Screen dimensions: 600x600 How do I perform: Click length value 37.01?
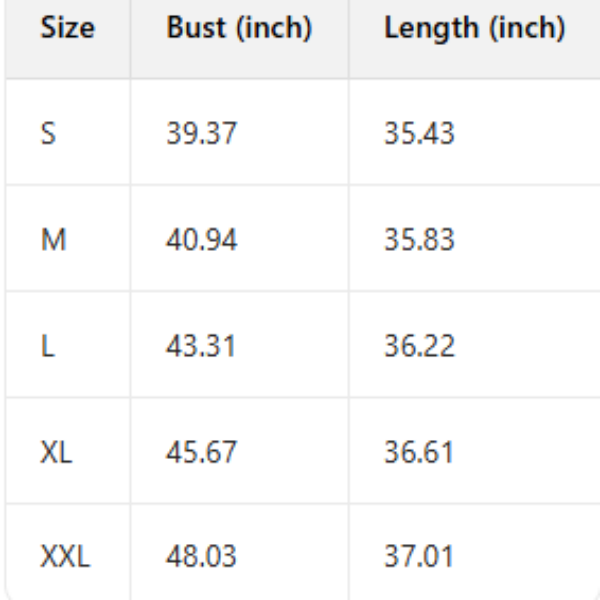419,557
